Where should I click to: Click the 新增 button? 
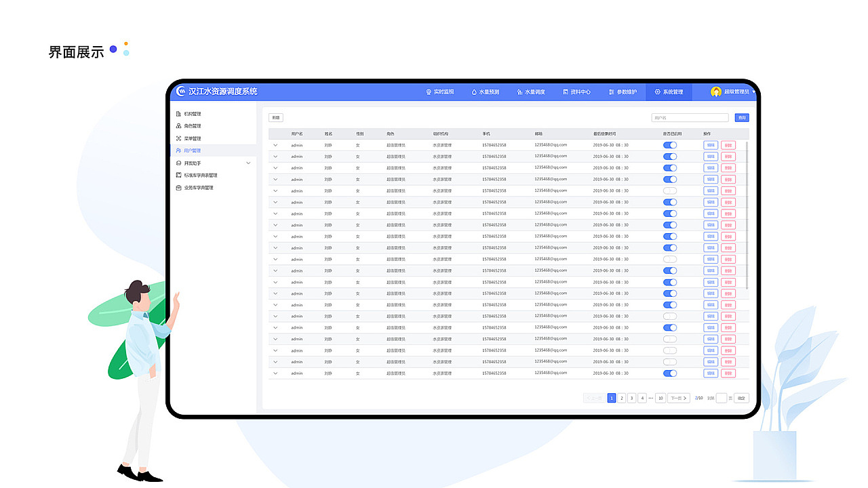[x=276, y=118]
